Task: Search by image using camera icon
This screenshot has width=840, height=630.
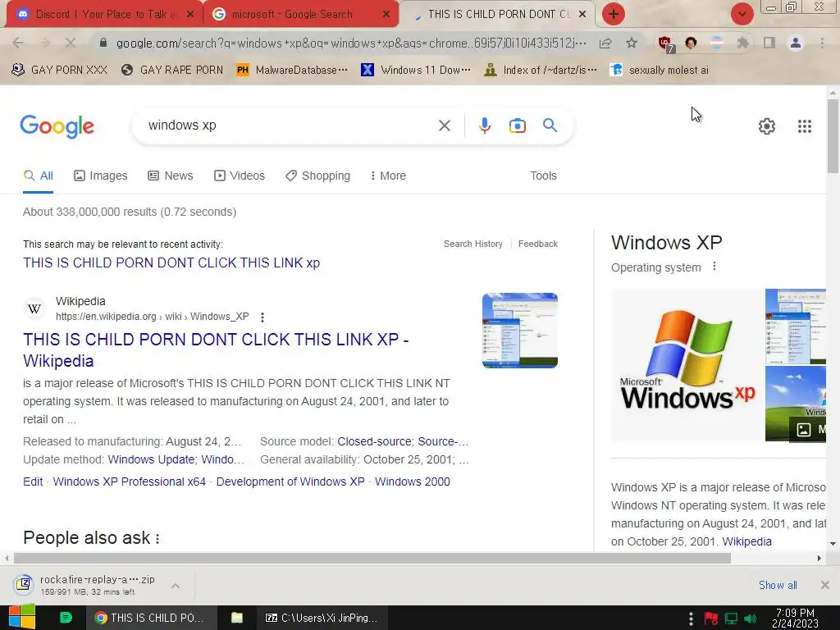Action: coord(517,126)
